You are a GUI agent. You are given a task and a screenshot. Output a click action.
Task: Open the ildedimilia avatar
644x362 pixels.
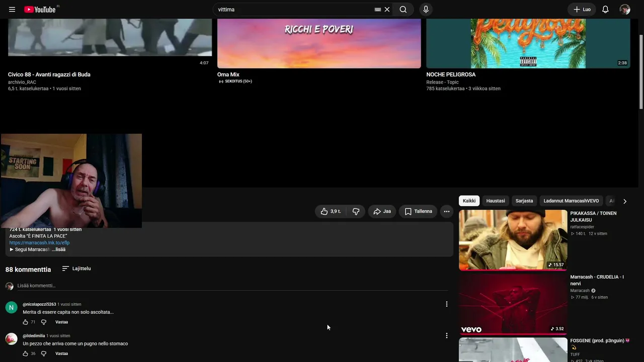11,339
